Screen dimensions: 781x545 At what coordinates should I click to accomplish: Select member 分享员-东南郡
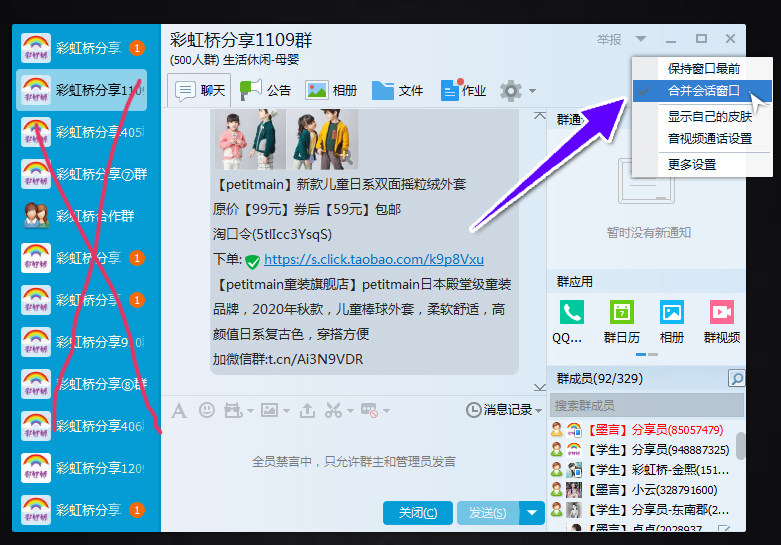point(642,510)
